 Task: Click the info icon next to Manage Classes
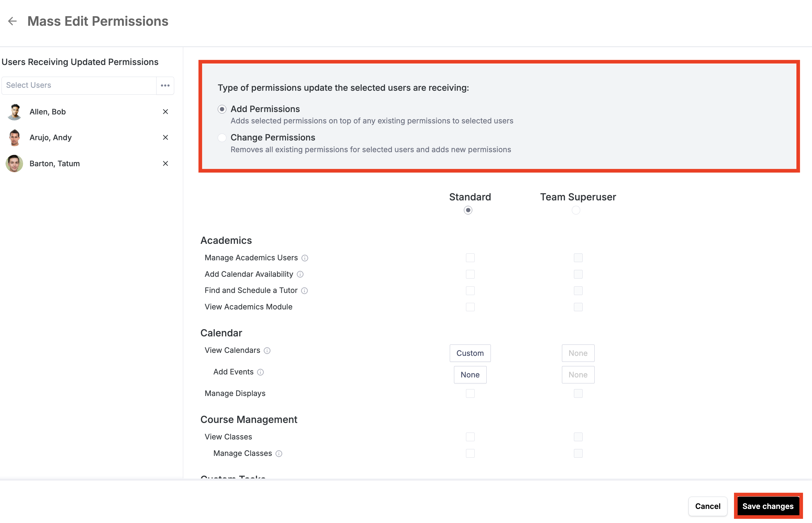[x=279, y=454]
